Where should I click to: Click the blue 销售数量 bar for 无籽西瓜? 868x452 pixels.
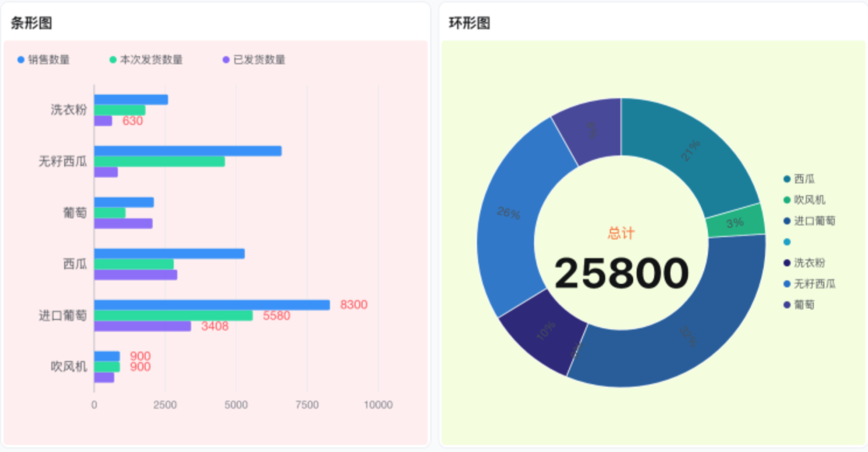188,151
